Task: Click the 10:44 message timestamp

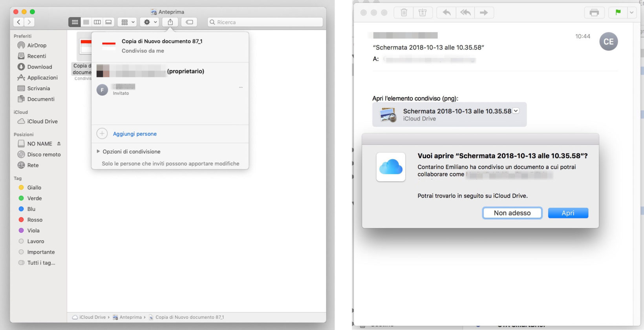Action: [x=583, y=36]
